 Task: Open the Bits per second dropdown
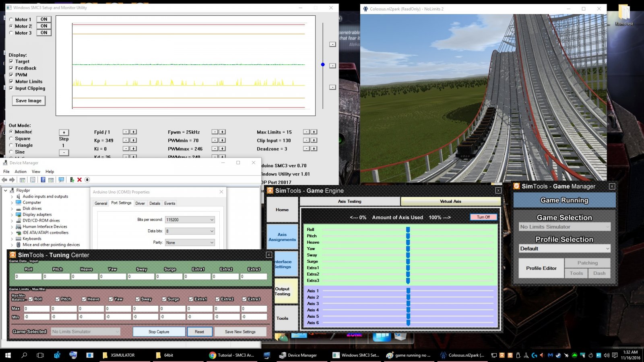coord(190,220)
